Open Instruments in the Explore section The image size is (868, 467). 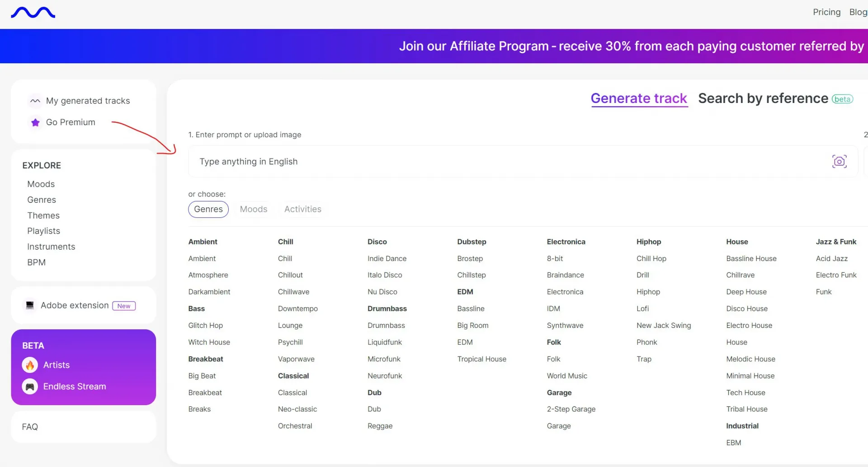[x=51, y=247]
